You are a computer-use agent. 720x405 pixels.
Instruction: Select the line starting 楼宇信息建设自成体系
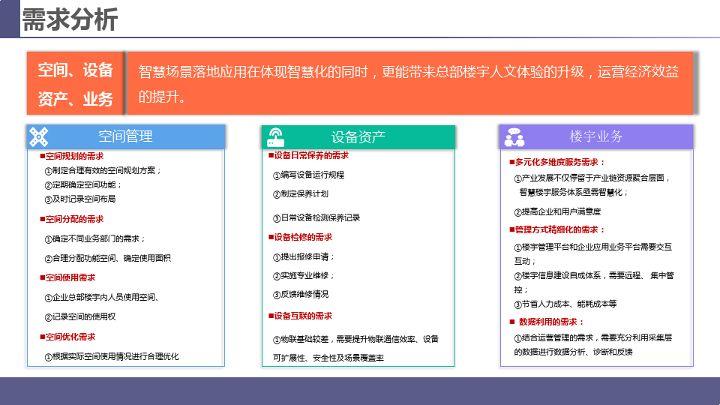pos(594,283)
